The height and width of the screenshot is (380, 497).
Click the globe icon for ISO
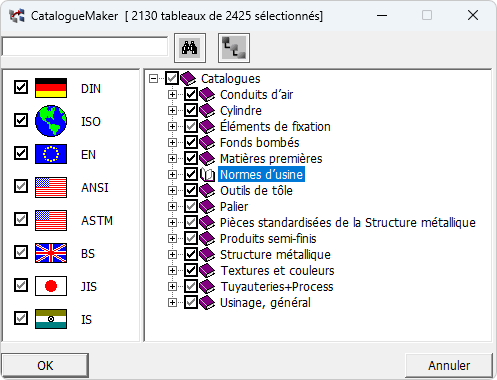pos(51,121)
